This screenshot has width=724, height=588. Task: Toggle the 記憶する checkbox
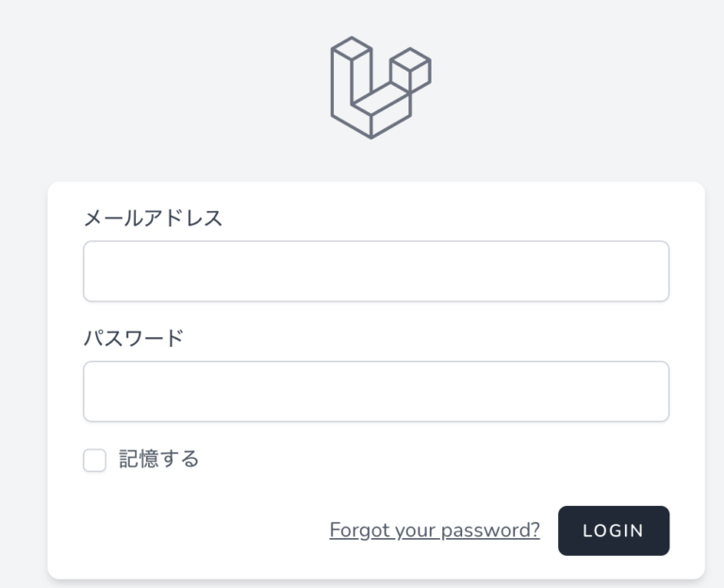[94, 461]
